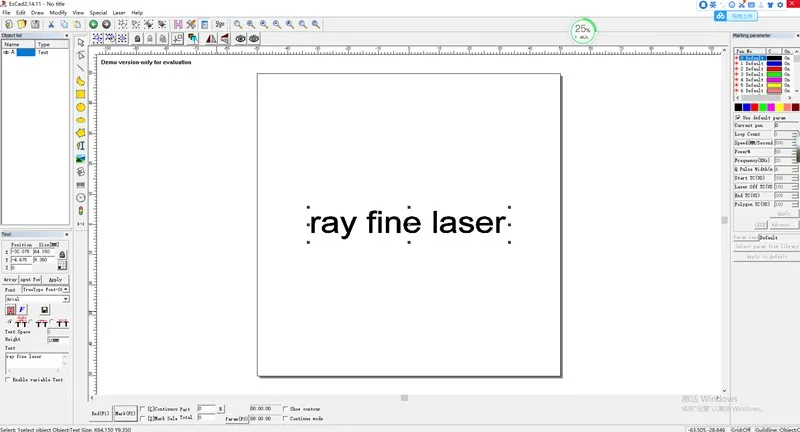Open the Arial font name dropdown
The image size is (800, 432).
(66, 299)
